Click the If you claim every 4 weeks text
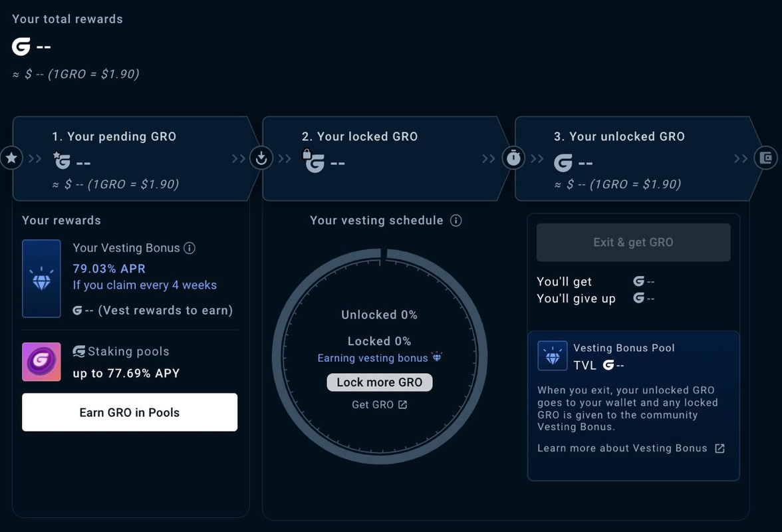The image size is (782, 532). click(145, 285)
